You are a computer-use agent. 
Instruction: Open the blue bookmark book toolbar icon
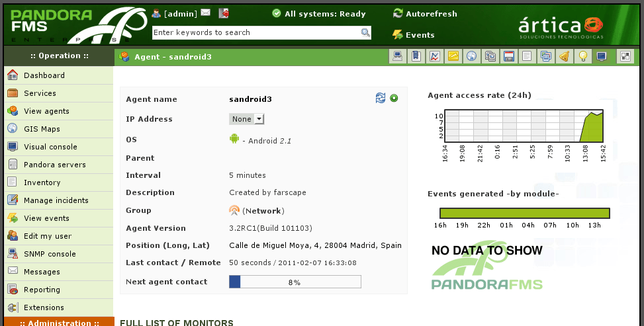[416, 56]
